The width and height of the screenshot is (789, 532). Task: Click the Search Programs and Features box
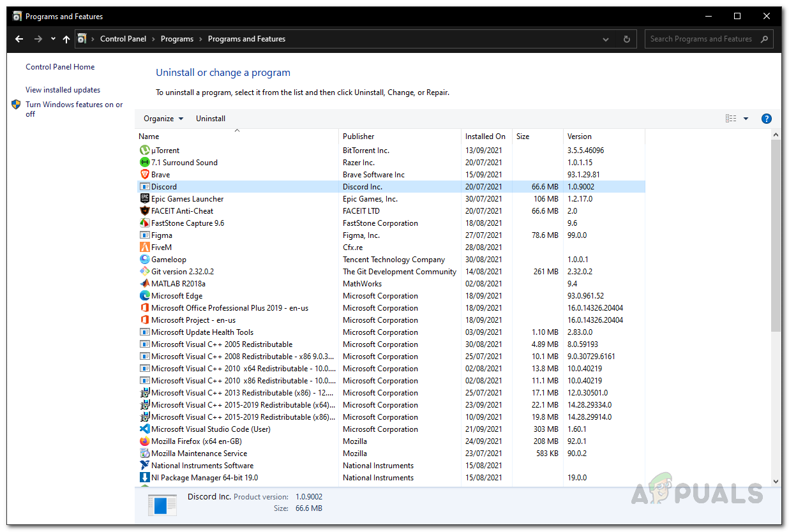(702, 39)
